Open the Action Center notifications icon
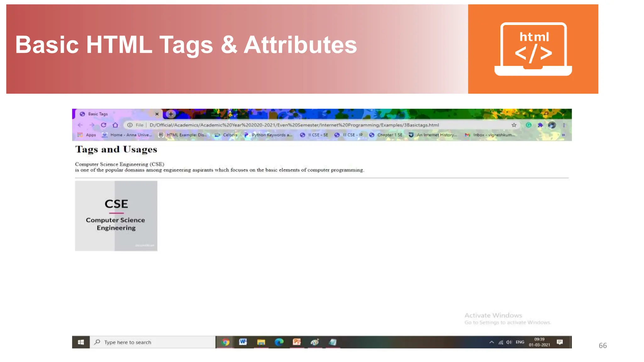 [x=560, y=342]
